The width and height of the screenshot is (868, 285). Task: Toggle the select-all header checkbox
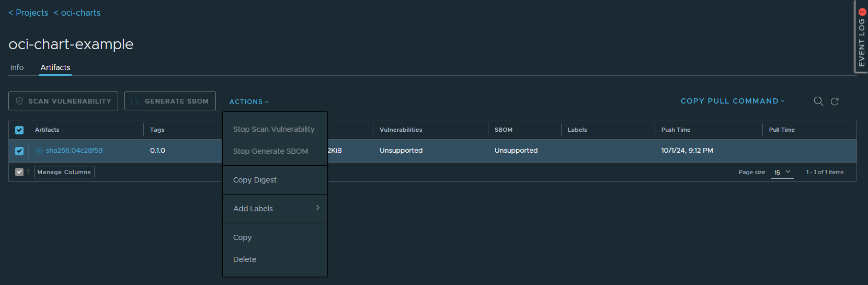tap(19, 130)
